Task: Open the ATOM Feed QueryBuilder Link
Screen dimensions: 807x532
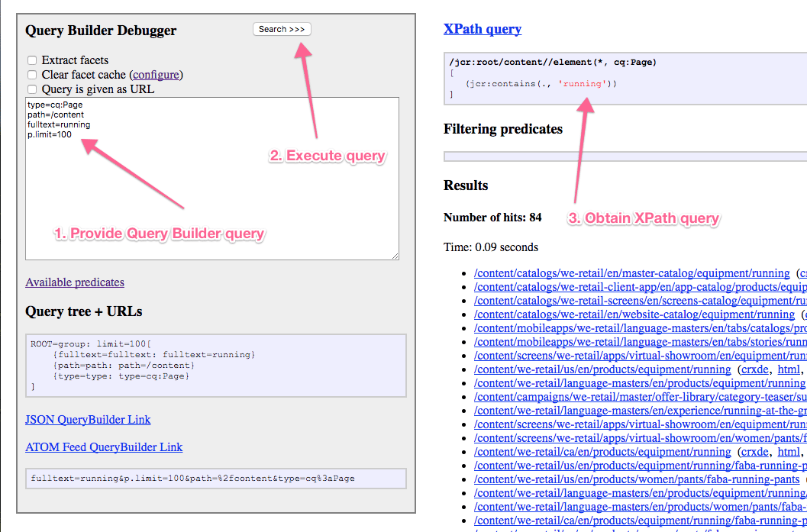Action: 104,447
